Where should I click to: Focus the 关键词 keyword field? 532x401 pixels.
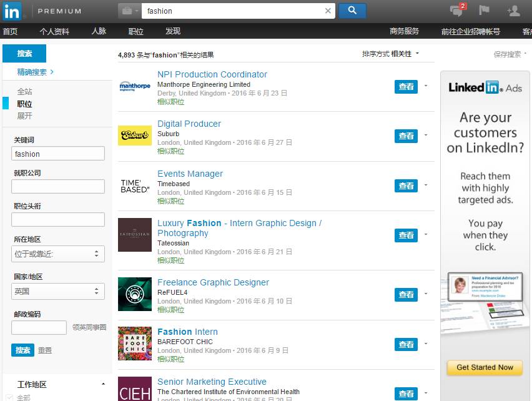(58, 154)
